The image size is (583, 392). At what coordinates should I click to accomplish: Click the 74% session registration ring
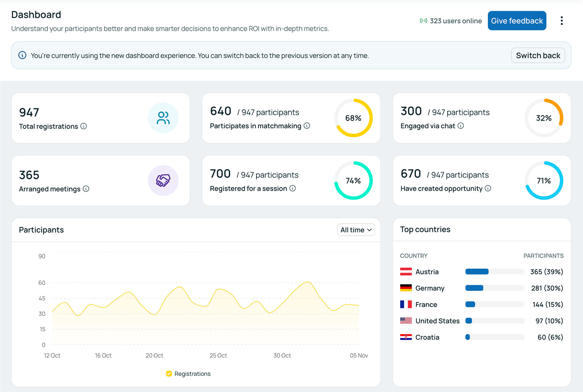(x=353, y=180)
